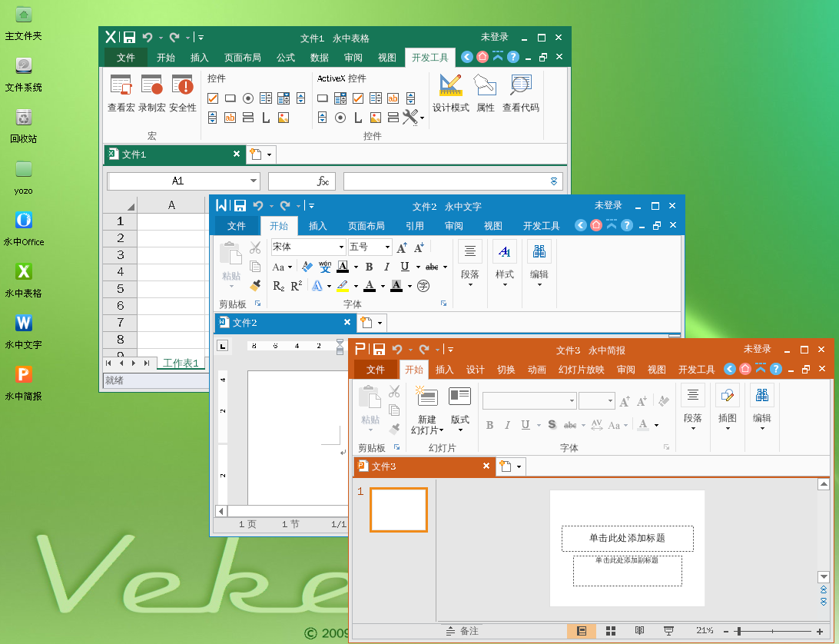Toggle Underline in the Writer font group
The width and height of the screenshot is (839, 644).
pos(404,267)
